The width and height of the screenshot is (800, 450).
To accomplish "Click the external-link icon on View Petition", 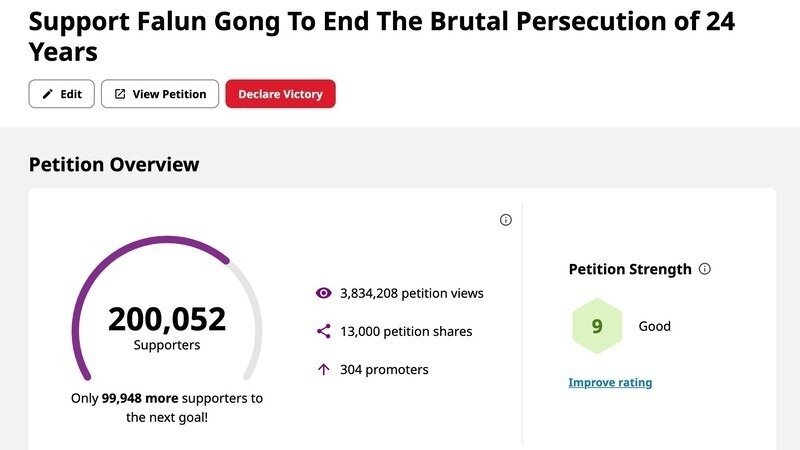I will (120, 94).
